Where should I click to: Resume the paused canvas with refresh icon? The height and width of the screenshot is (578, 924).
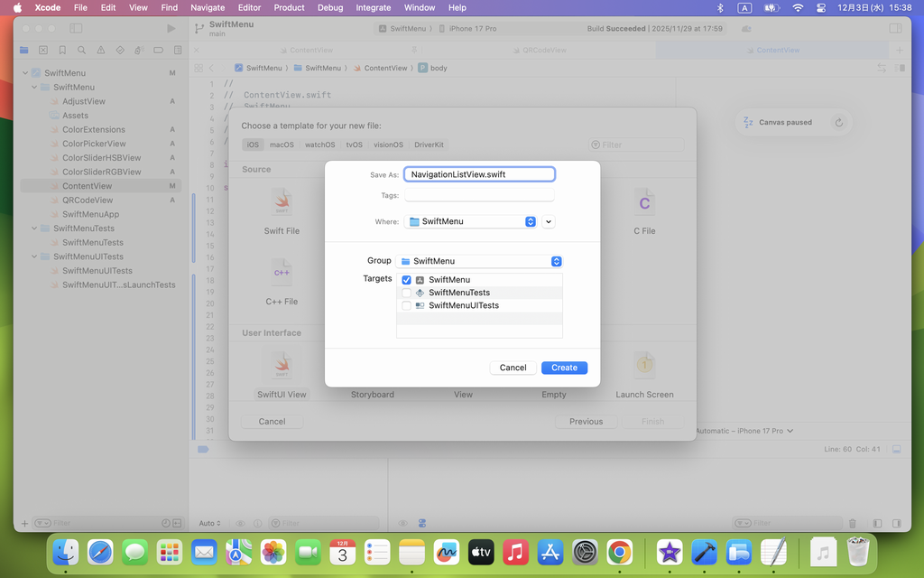pyautogui.click(x=839, y=123)
